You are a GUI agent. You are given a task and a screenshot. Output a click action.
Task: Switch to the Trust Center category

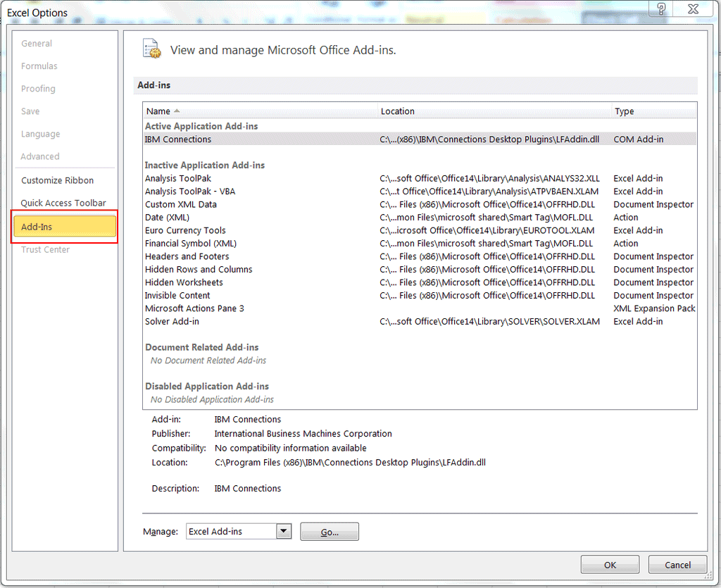point(45,249)
